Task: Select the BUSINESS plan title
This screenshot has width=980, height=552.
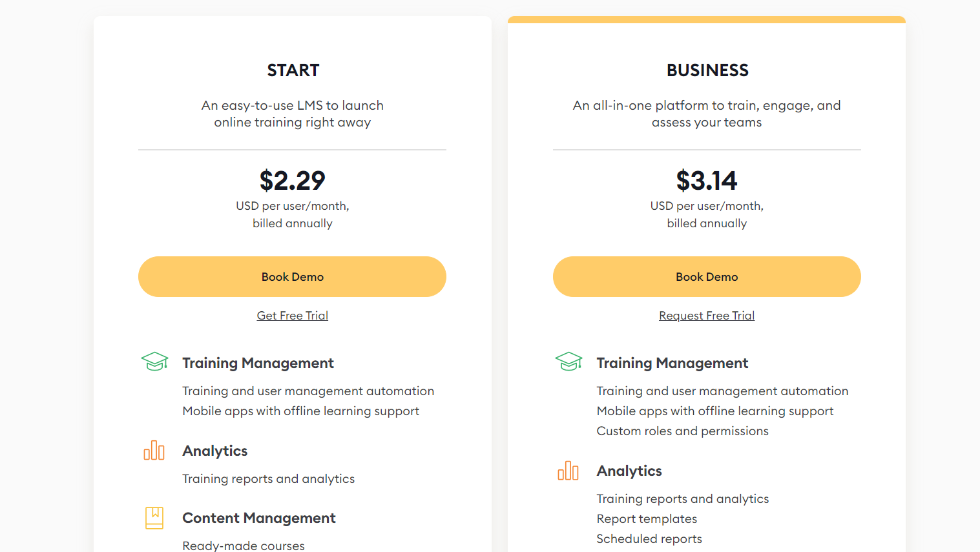Action: click(707, 70)
